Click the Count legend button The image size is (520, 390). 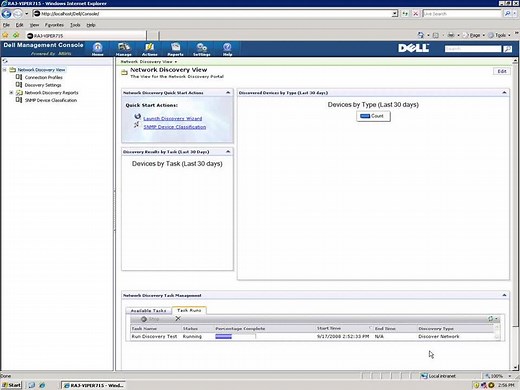click(x=373, y=116)
